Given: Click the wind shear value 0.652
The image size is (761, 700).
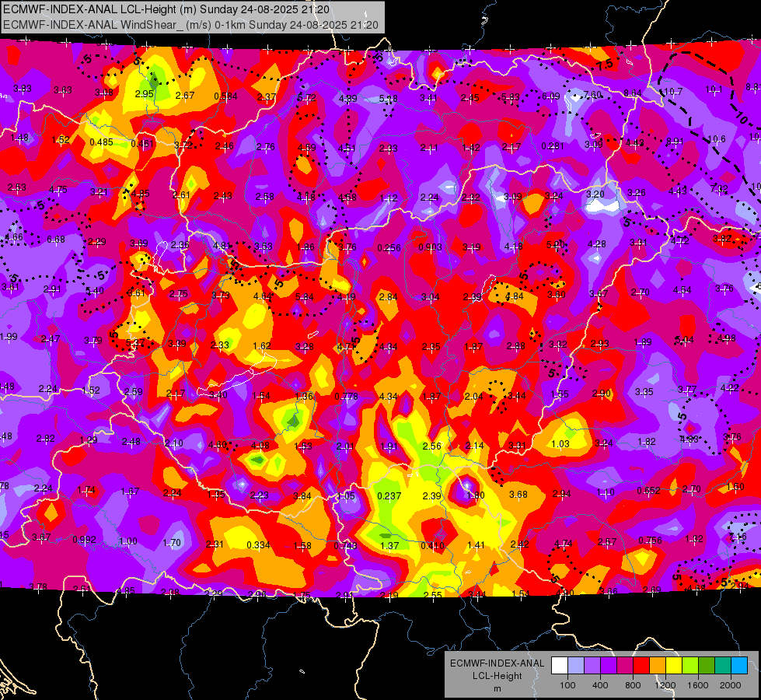Looking at the screenshot, I should tap(649, 490).
